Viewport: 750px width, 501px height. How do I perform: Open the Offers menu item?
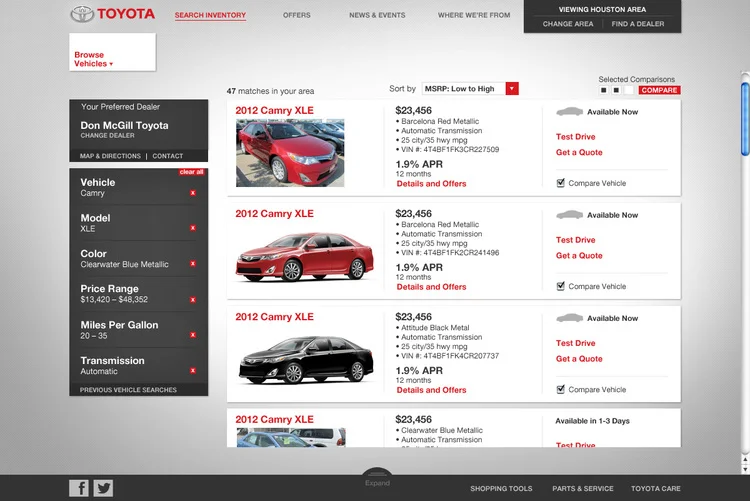point(297,15)
